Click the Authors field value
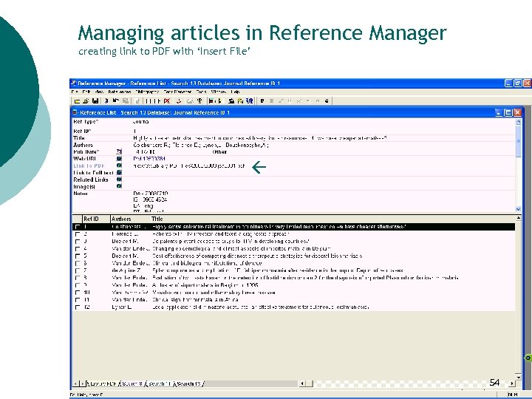This screenshot has width=532, height=399. coord(201,145)
